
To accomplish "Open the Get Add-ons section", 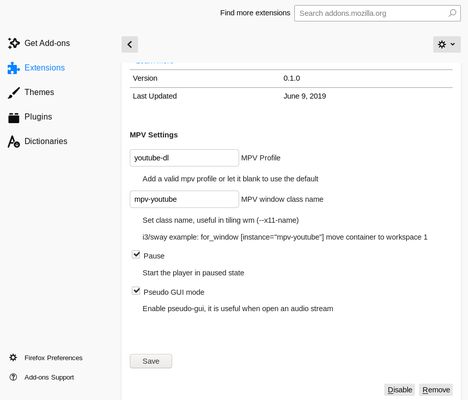I will pyautogui.click(x=47, y=43).
